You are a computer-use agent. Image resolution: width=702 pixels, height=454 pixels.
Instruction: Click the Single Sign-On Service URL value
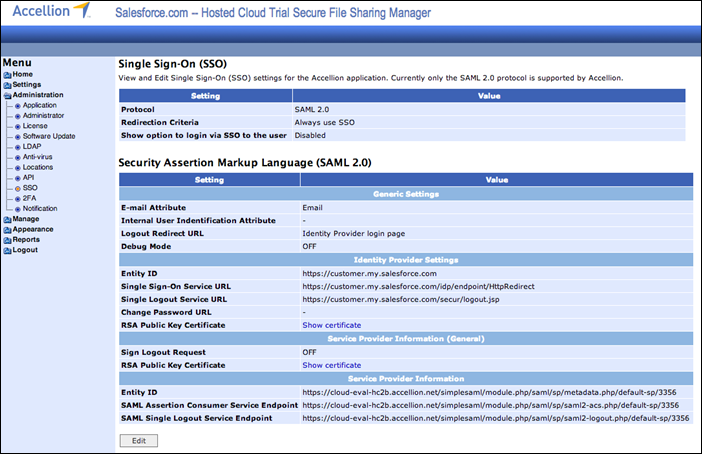tap(418, 286)
